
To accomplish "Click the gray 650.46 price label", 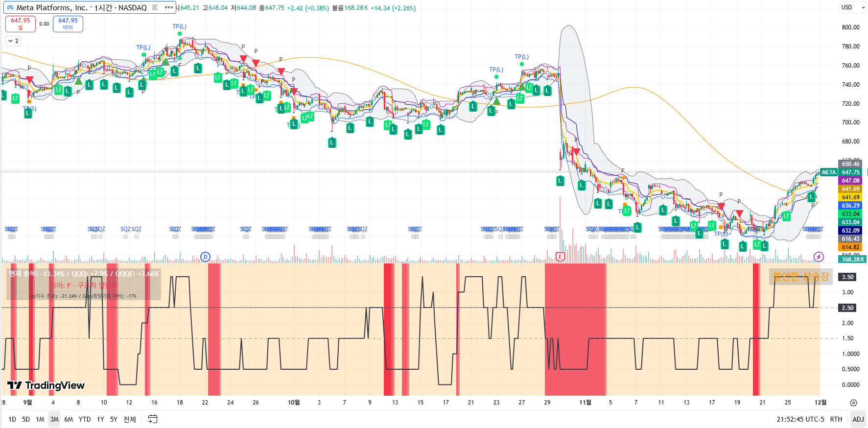I will pos(850,164).
